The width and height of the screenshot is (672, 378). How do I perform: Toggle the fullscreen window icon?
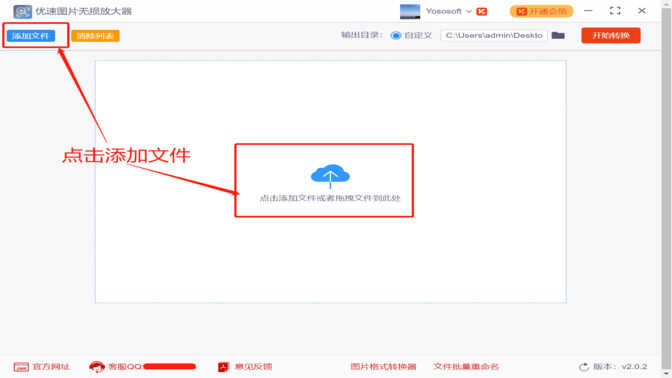615,11
